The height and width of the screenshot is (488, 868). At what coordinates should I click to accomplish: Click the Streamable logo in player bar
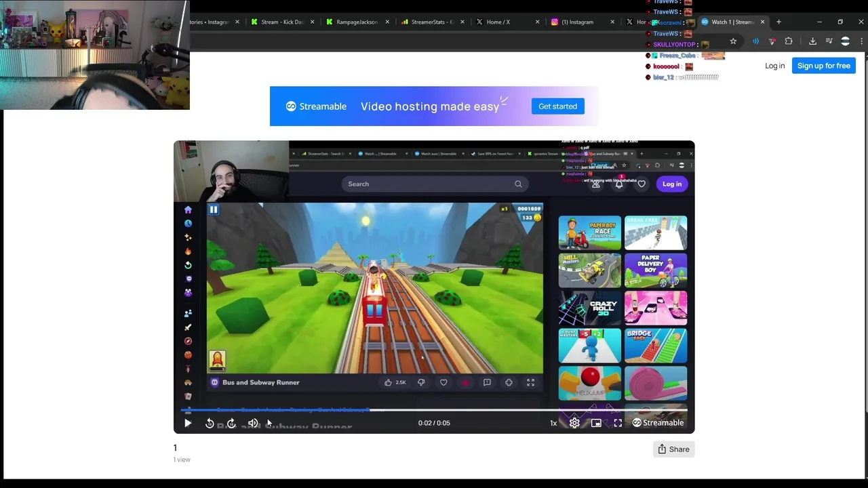pyautogui.click(x=658, y=423)
